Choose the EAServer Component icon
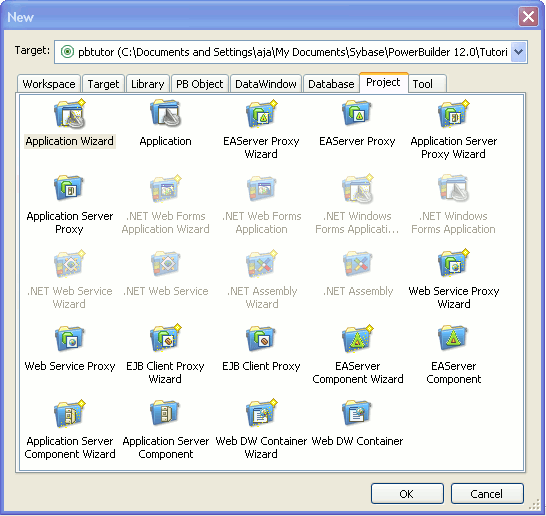Image resolution: width=546 pixels, height=516 pixels. click(x=453, y=338)
